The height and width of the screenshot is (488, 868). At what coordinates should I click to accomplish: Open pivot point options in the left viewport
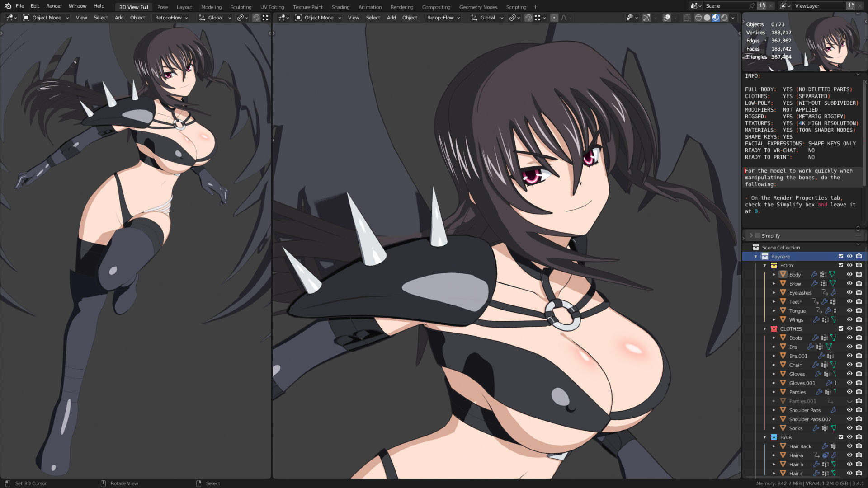(x=243, y=18)
